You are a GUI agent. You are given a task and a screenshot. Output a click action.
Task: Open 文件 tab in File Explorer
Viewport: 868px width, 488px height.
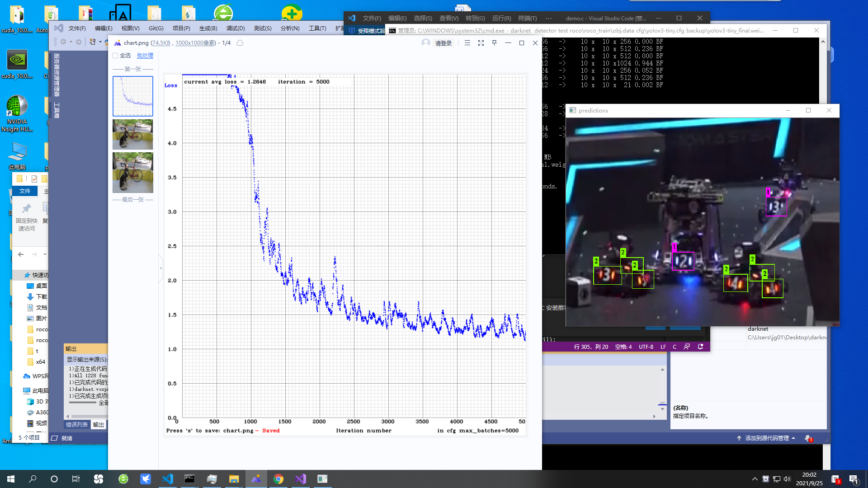tap(25, 191)
